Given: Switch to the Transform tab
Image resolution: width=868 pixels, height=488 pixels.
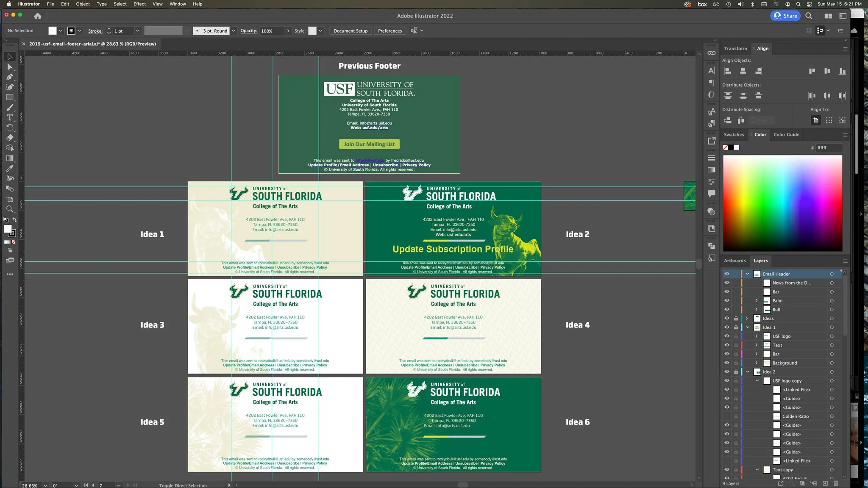Looking at the screenshot, I should pyautogui.click(x=735, y=49).
